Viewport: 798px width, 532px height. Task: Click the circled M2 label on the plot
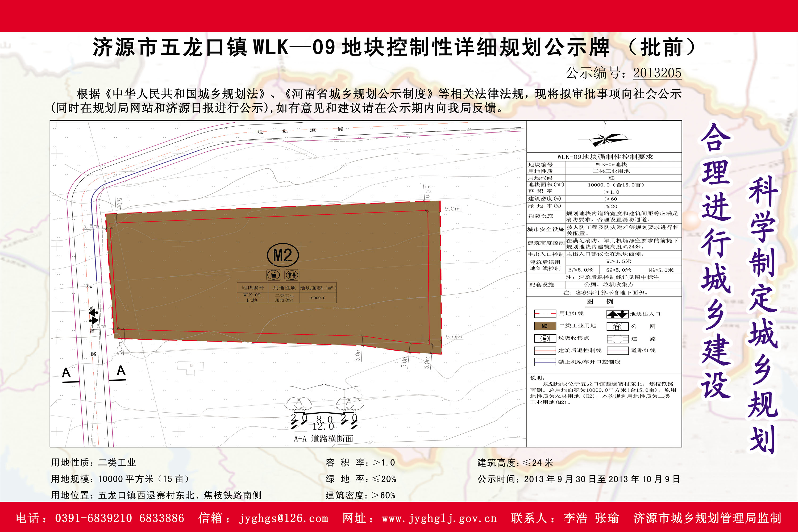pos(282,255)
